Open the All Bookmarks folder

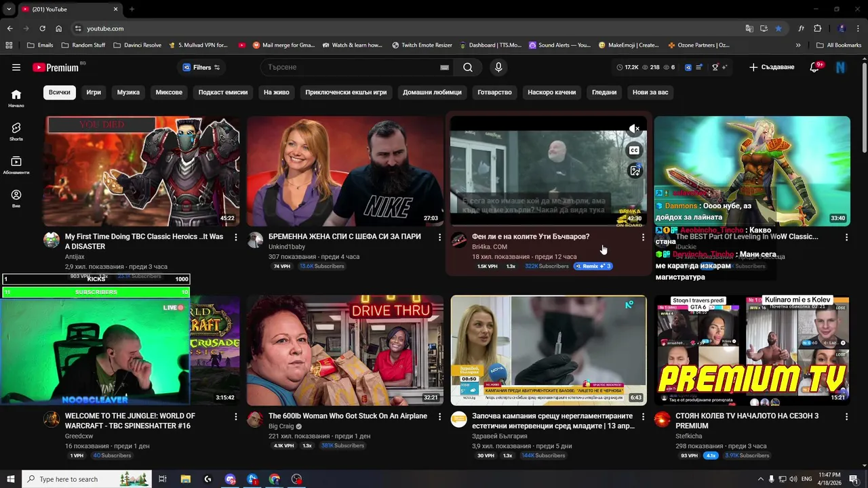839,45
